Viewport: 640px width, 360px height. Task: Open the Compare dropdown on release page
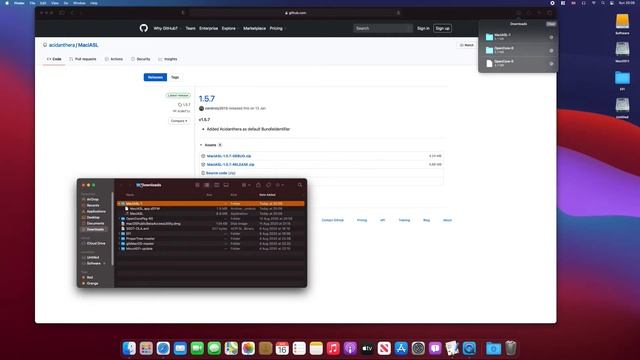pos(179,121)
